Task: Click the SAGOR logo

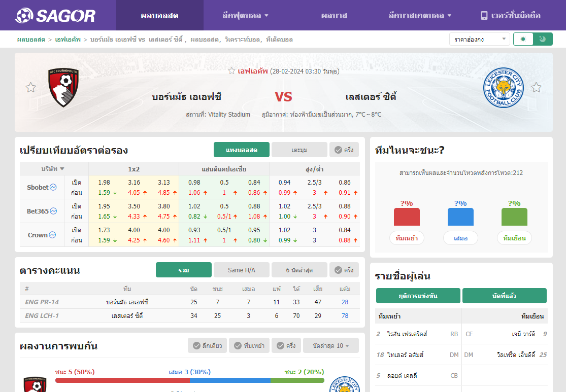Action: point(55,16)
